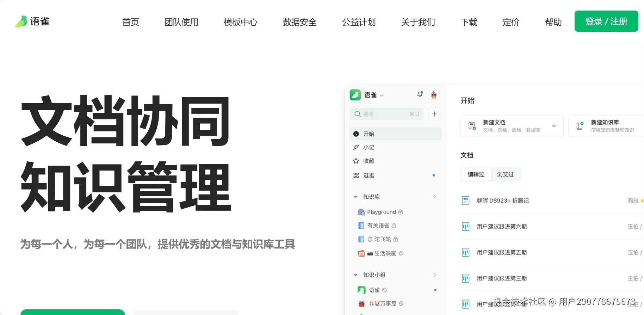Viewport: 644px width, 315px height.
Task: Collapse the 知识小组 section triangle
Action: (355, 275)
